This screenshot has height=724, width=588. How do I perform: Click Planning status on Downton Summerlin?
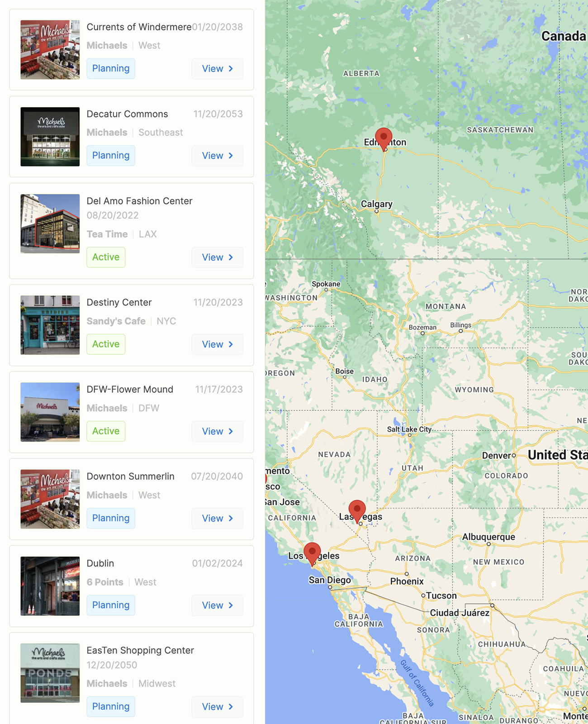point(111,518)
